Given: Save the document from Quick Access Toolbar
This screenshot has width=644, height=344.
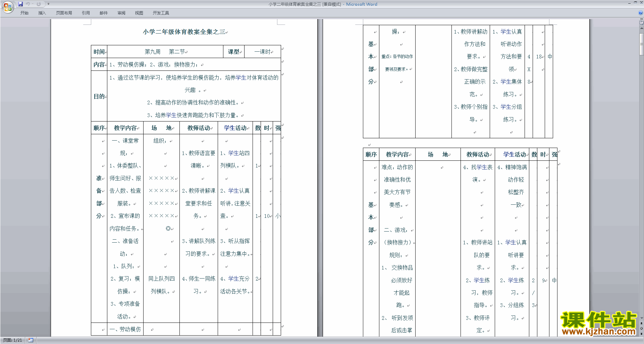Looking at the screenshot, I should click(20, 4).
